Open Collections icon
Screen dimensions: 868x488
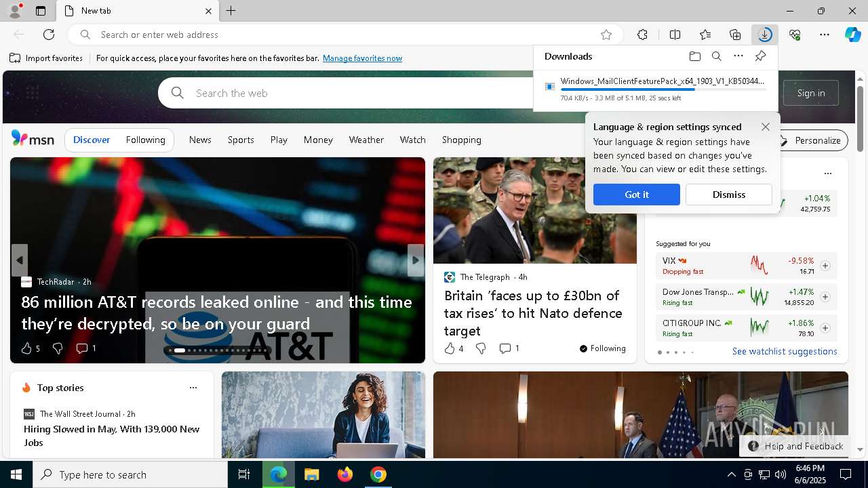[x=735, y=35]
